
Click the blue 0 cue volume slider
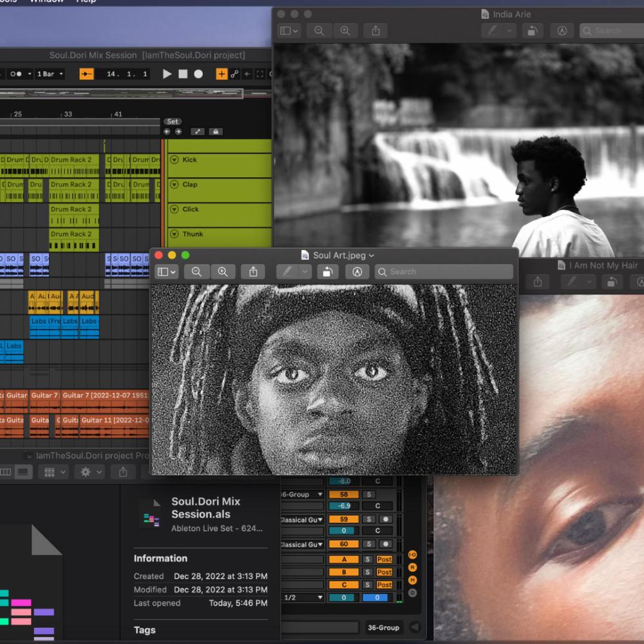[377, 598]
